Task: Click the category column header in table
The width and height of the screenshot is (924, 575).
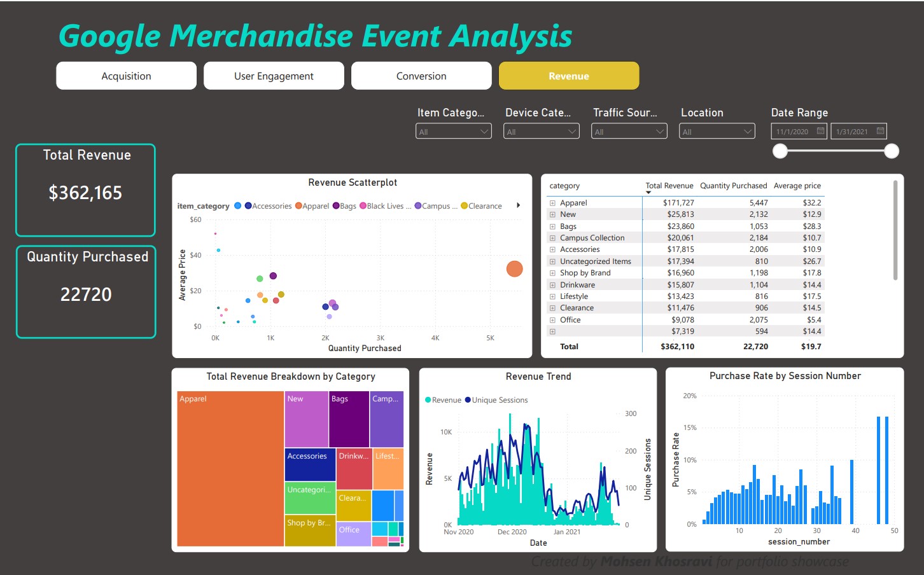Action: pos(564,186)
